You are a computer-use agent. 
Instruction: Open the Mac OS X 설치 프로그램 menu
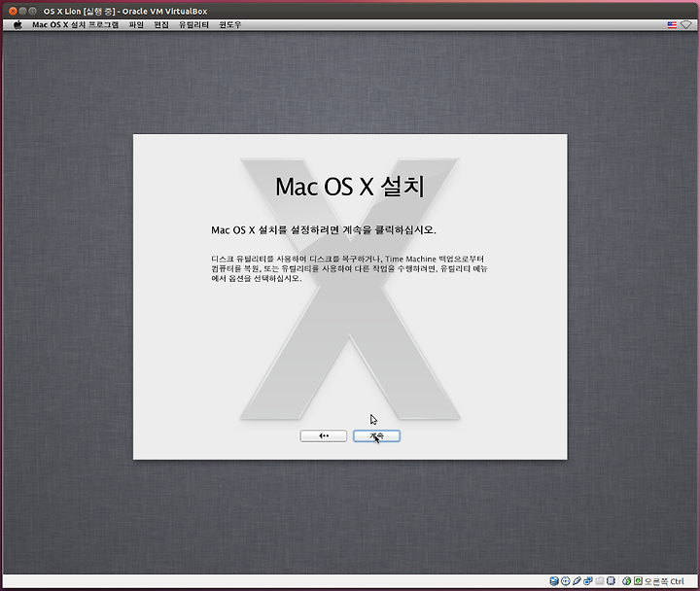pyautogui.click(x=76, y=24)
